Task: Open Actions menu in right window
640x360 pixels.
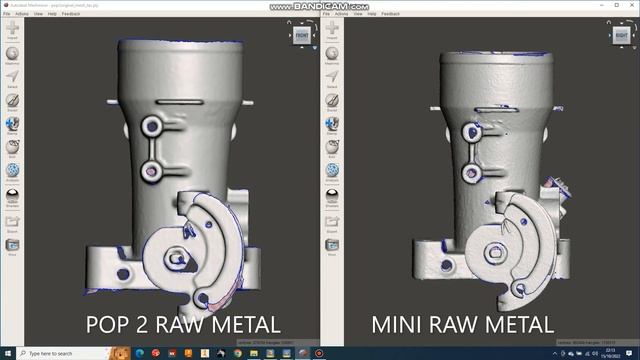Action: point(341,14)
